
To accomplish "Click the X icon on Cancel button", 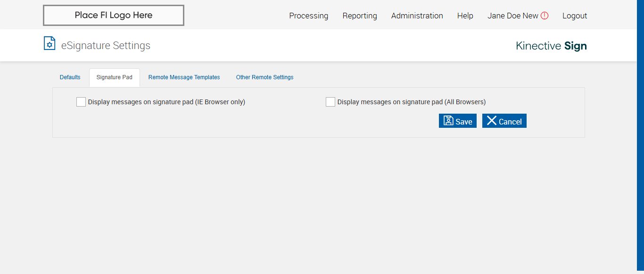I will (492, 121).
